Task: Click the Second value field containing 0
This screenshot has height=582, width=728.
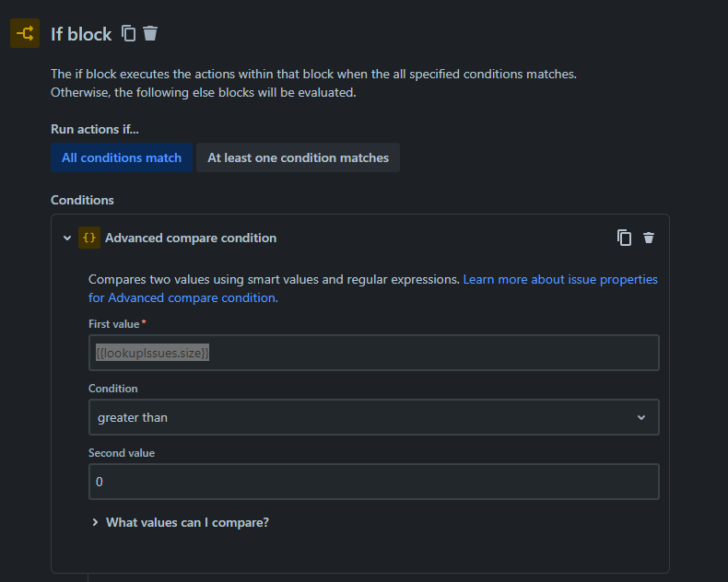Action: click(373, 482)
